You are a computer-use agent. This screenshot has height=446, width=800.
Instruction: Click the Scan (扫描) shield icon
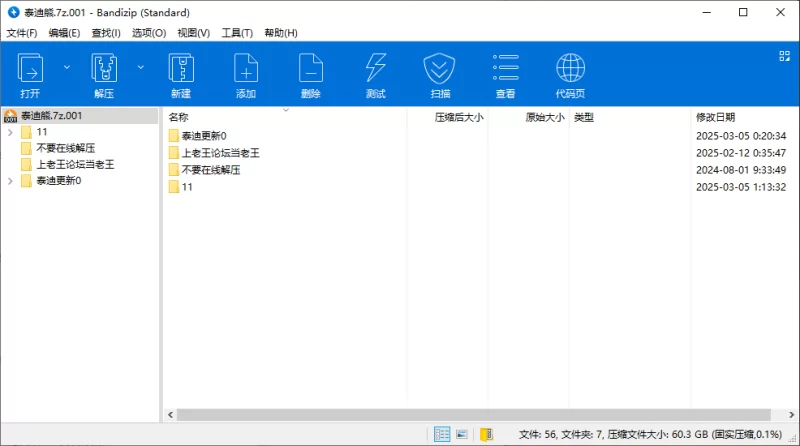pyautogui.click(x=439, y=68)
